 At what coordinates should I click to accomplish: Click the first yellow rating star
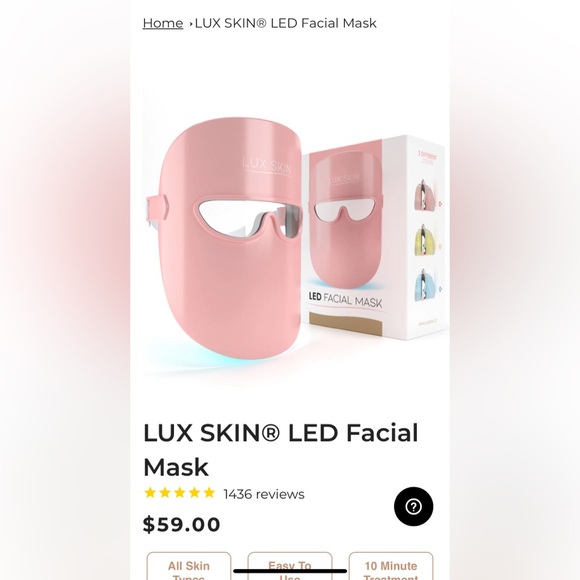[150, 493]
